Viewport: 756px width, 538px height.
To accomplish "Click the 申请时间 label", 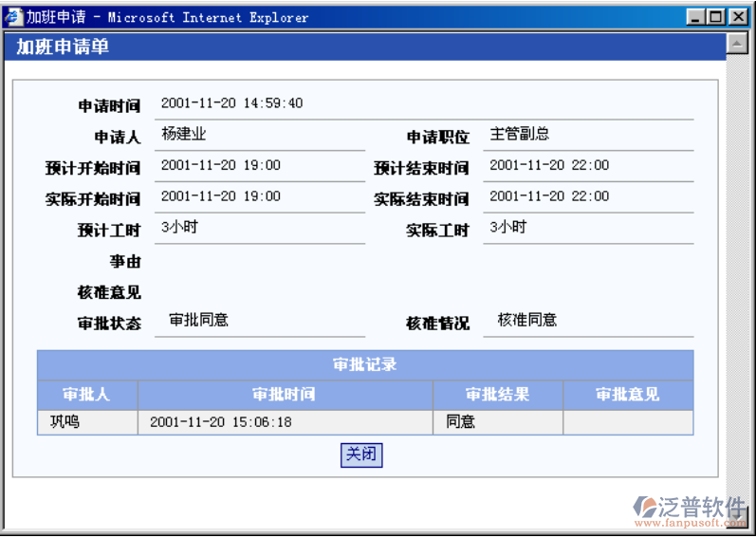I will (x=109, y=106).
